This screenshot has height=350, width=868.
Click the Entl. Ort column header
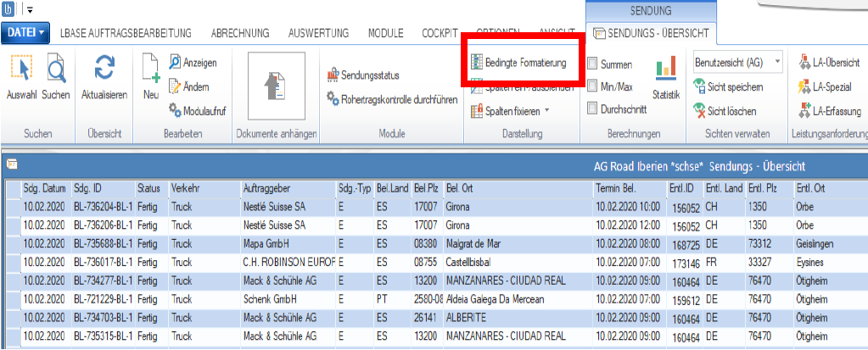pyautogui.click(x=831, y=188)
